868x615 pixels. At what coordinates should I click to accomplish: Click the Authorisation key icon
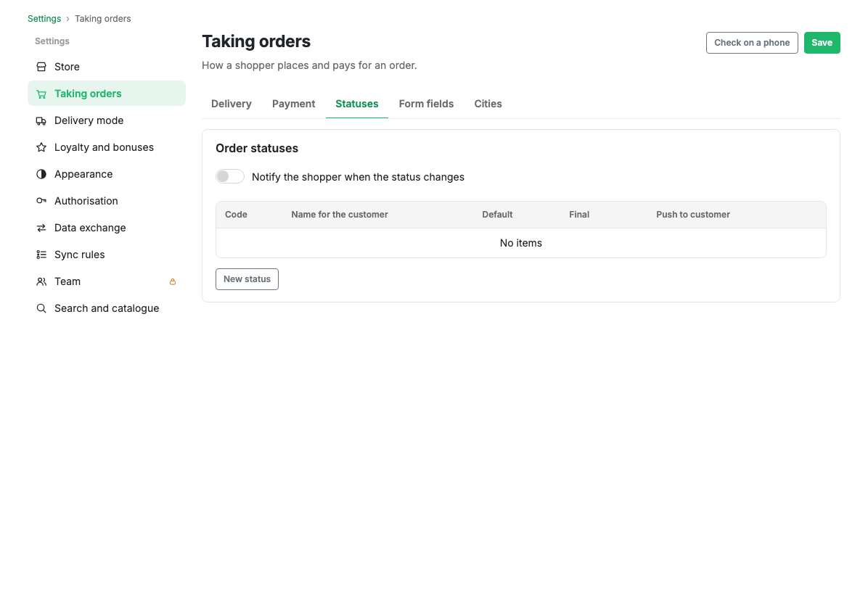(41, 202)
